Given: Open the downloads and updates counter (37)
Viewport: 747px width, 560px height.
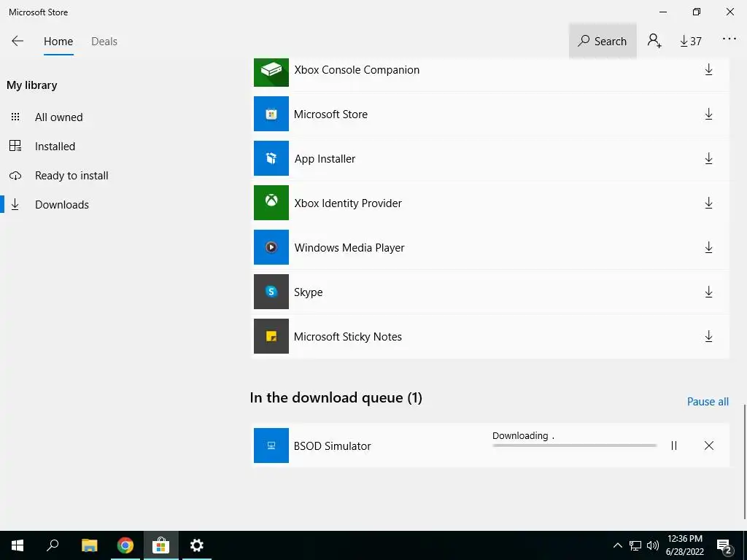Looking at the screenshot, I should pyautogui.click(x=691, y=42).
